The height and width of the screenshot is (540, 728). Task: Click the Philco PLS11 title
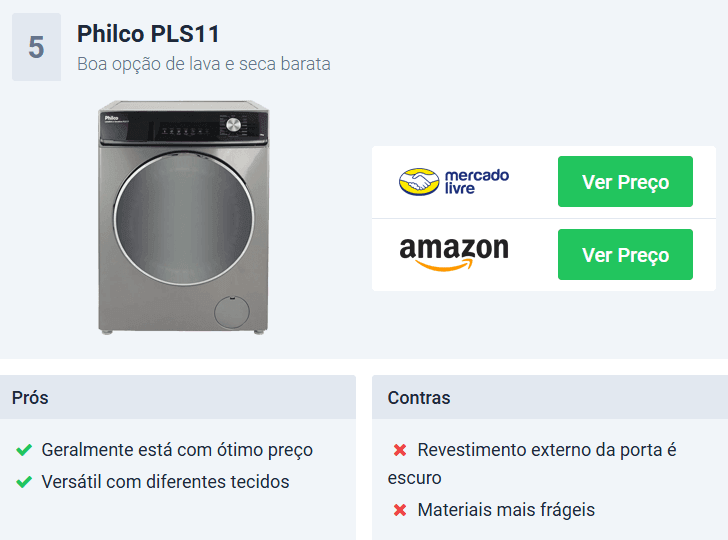tap(148, 34)
